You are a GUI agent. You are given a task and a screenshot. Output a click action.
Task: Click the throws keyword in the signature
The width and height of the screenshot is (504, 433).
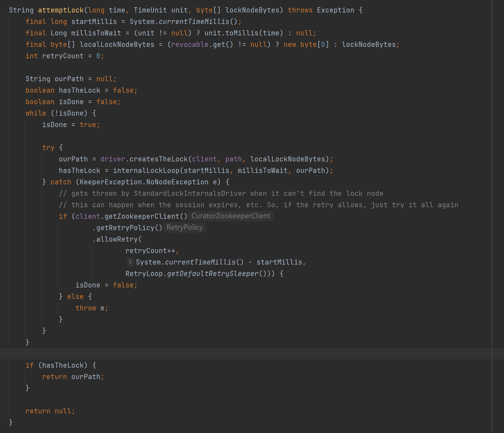(300, 10)
